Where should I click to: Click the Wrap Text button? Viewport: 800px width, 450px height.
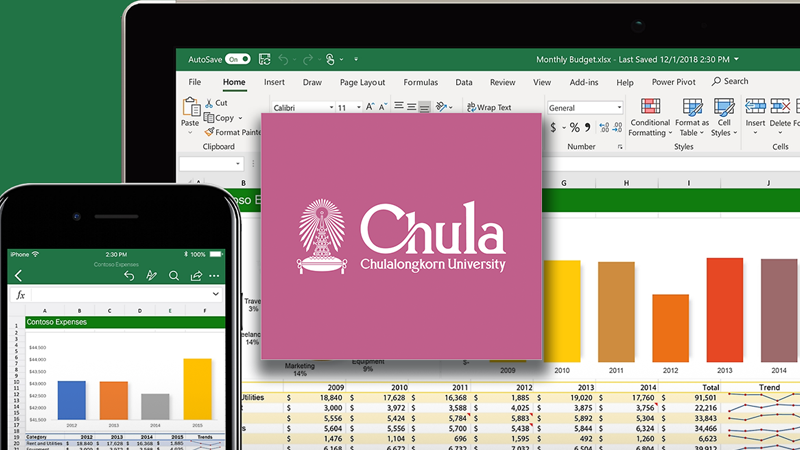(489, 107)
